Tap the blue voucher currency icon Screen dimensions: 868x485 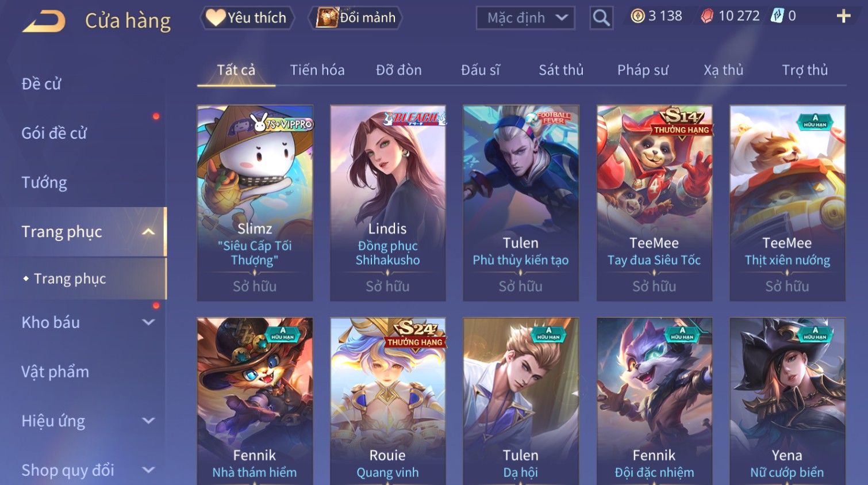[x=777, y=16]
